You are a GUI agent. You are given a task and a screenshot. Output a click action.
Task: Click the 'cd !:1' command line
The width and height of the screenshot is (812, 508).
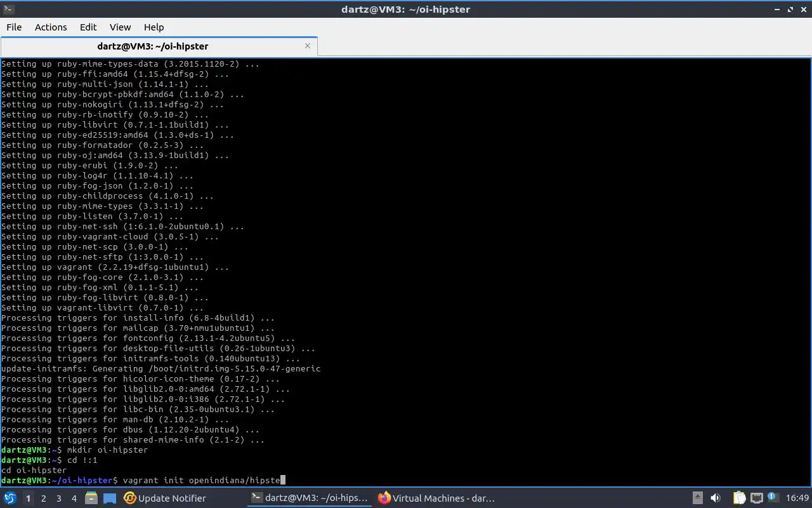tap(49, 460)
